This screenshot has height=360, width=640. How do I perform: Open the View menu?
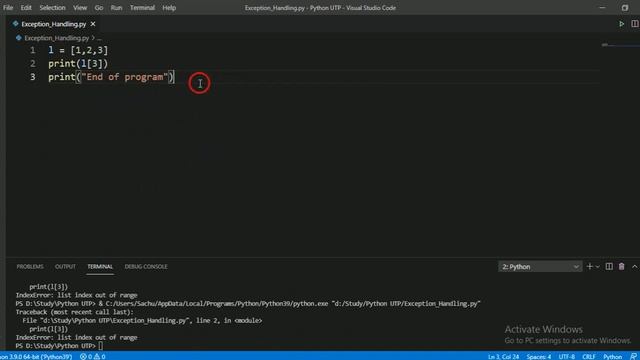tap(80, 8)
